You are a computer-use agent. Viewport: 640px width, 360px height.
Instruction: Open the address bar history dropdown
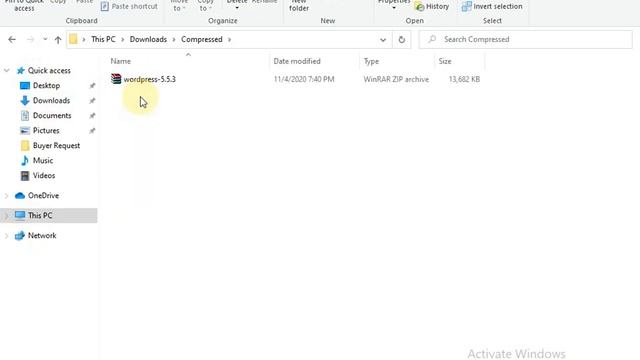[x=383, y=40]
